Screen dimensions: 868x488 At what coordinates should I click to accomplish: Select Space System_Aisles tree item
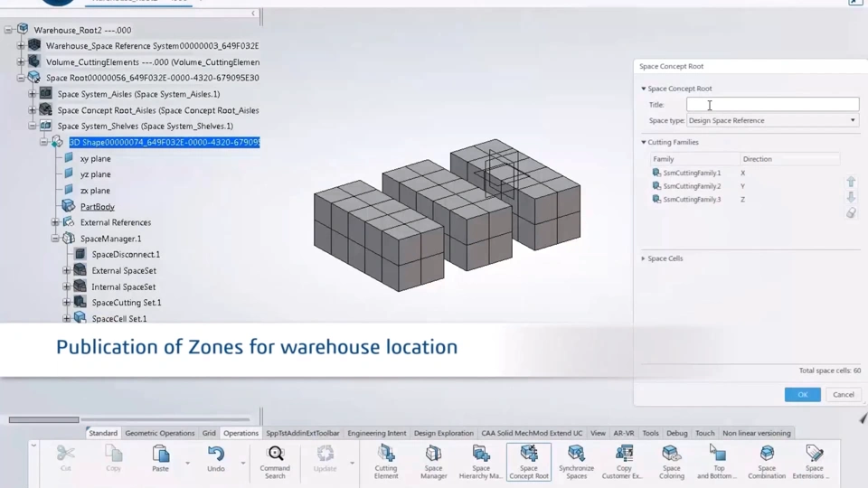click(x=138, y=94)
